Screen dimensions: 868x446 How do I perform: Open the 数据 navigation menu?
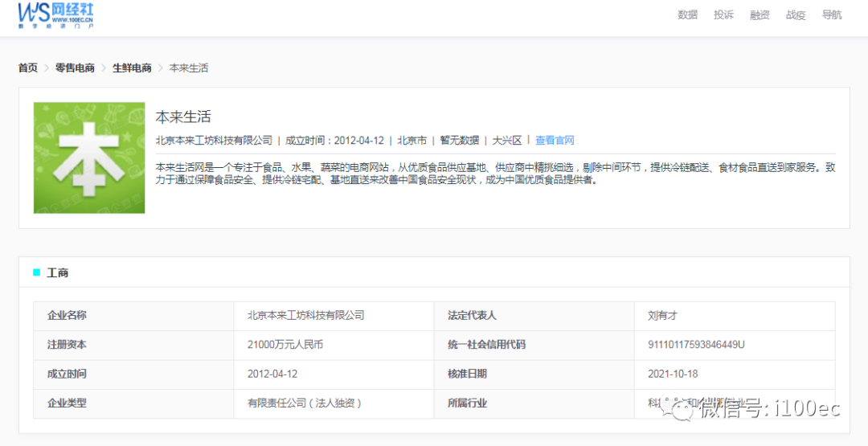click(687, 14)
